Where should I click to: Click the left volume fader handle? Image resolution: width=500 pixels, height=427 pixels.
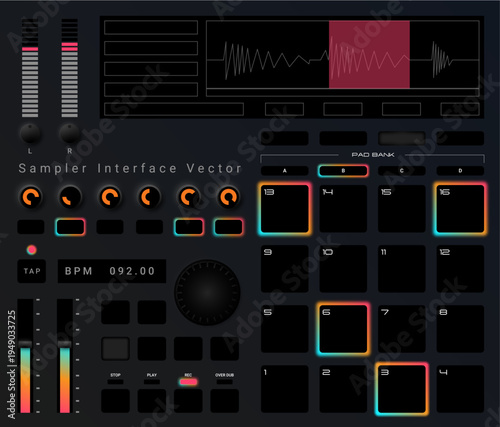[25, 344]
